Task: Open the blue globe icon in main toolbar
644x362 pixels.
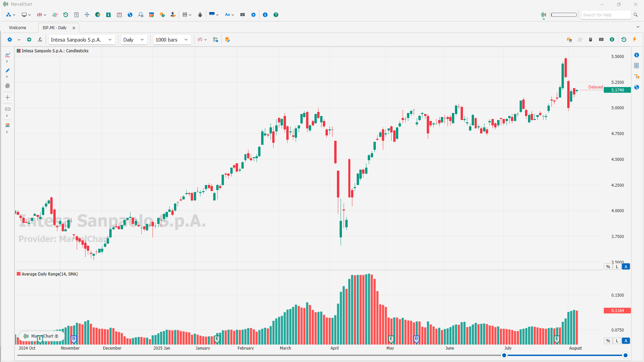Action: [x=130, y=15]
